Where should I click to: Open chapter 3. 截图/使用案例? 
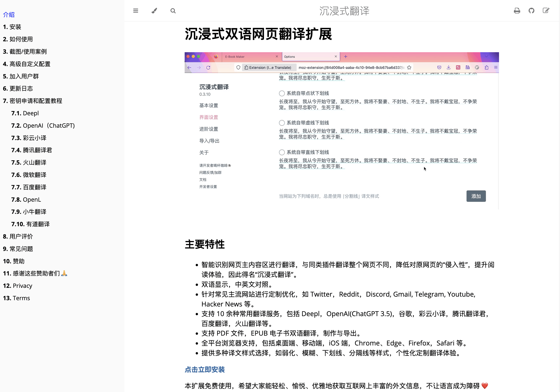(x=25, y=52)
